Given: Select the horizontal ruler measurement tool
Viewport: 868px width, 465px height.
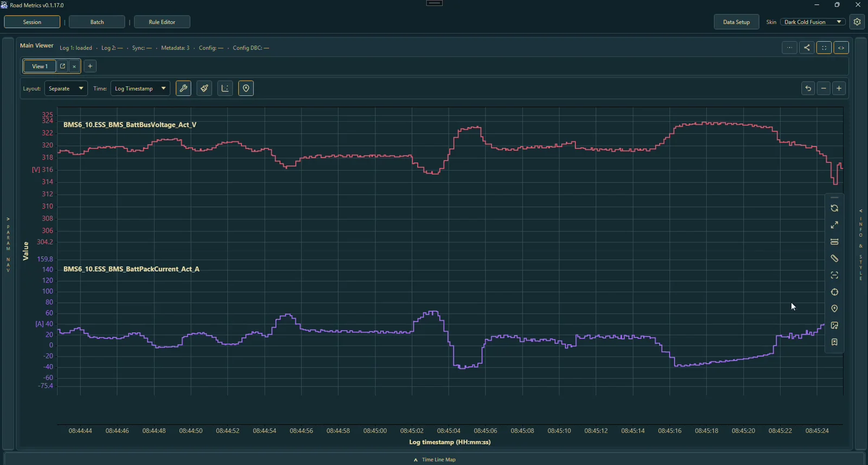Looking at the screenshot, I should [x=834, y=242].
